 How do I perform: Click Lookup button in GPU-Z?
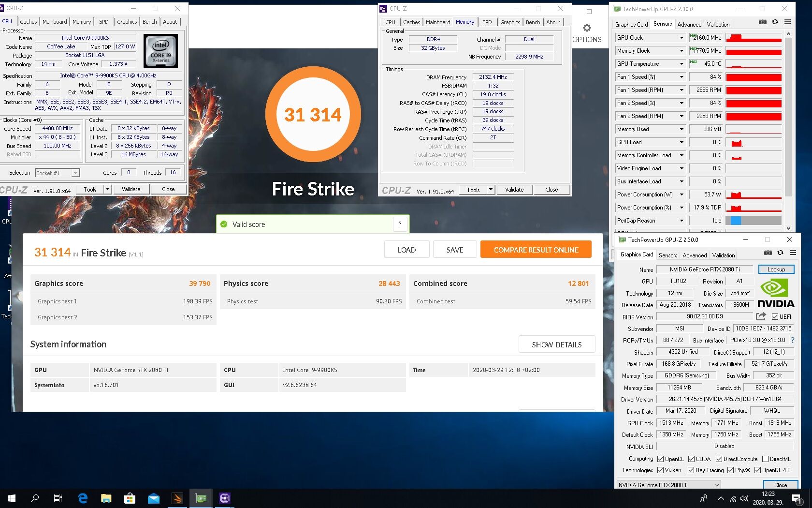pyautogui.click(x=776, y=269)
